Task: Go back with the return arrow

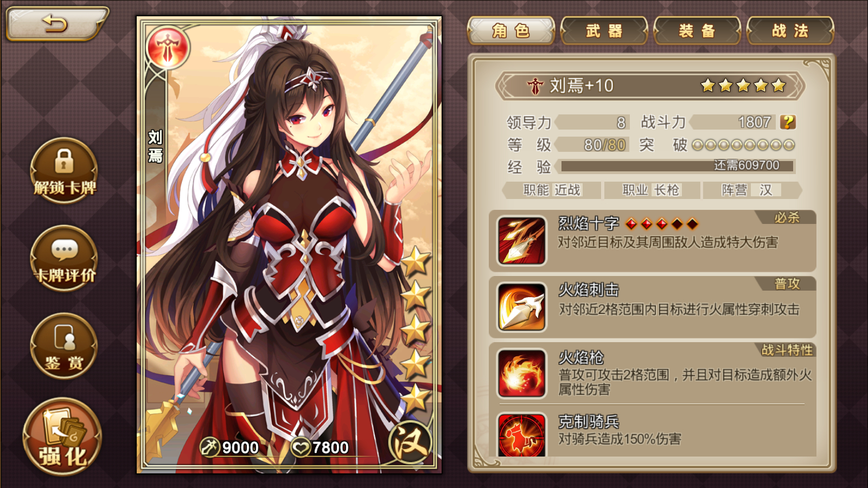Action: pos(56,23)
